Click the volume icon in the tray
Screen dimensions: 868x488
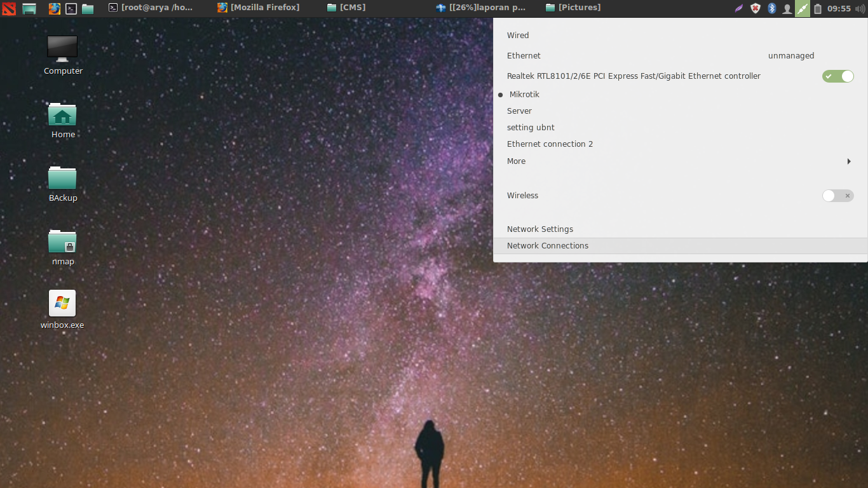(x=860, y=8)
